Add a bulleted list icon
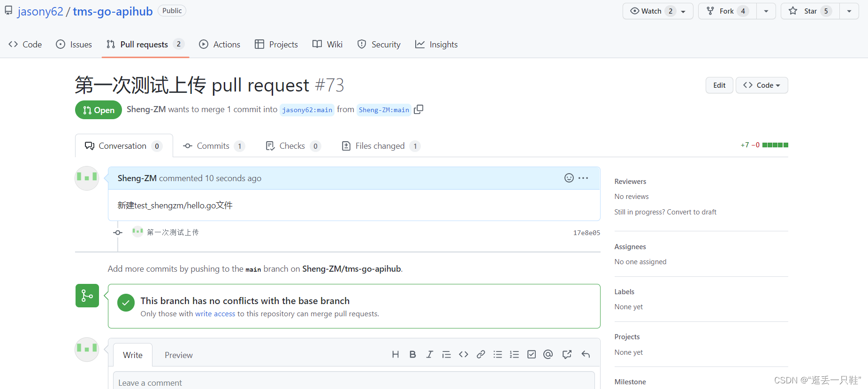 coord(498,354)
